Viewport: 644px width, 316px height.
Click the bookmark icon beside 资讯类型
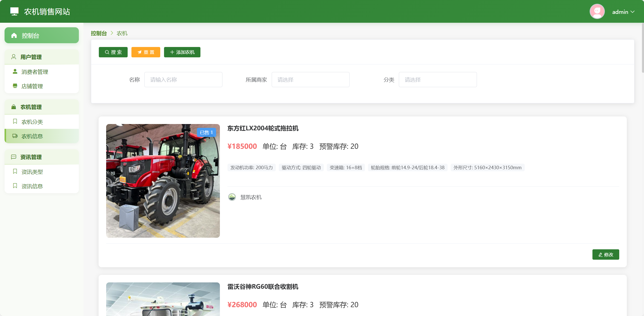click(x=15, y=172)
